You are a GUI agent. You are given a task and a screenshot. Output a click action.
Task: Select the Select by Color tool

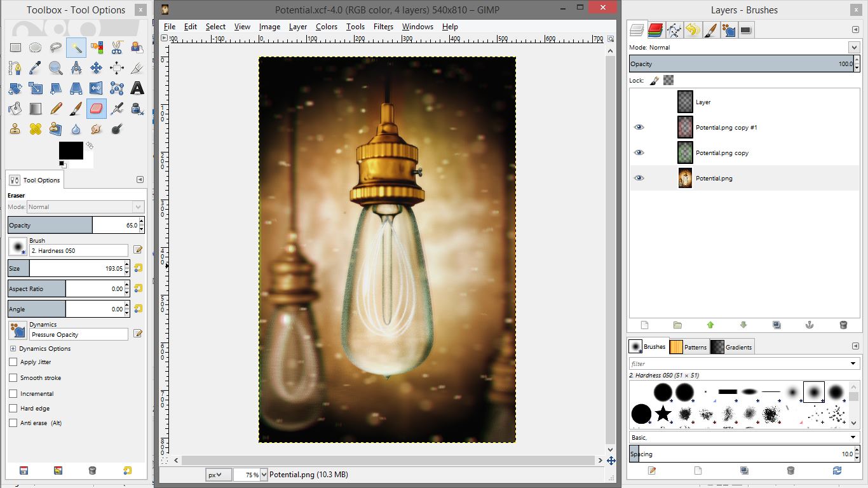[x=97, y=47]
